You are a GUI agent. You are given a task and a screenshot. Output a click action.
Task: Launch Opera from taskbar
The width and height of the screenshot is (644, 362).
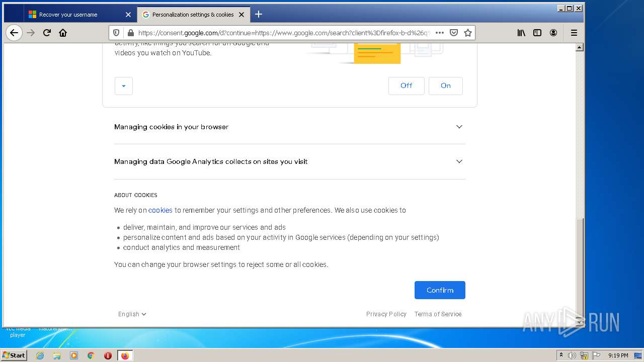108,355
